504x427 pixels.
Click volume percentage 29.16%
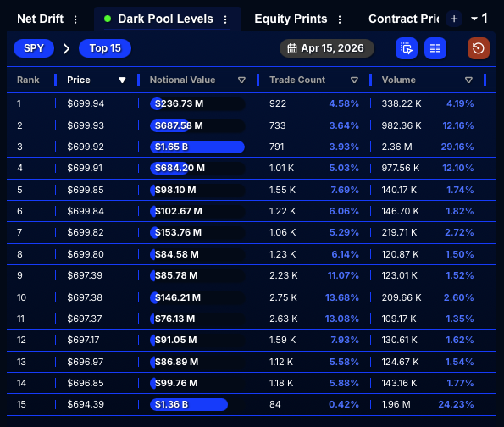coord(457,147)
